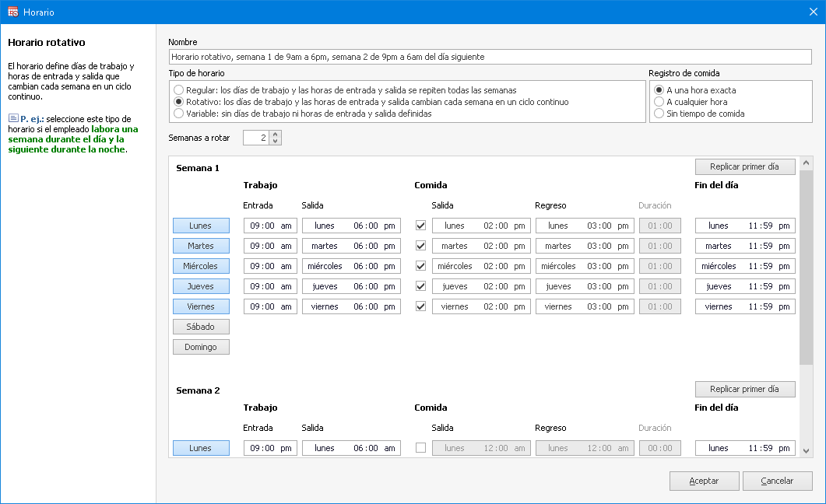The height and width of the screenshot is (504, 826).
Task: Click the example note icon beside P. ej.
Action: tap(13, 118)
